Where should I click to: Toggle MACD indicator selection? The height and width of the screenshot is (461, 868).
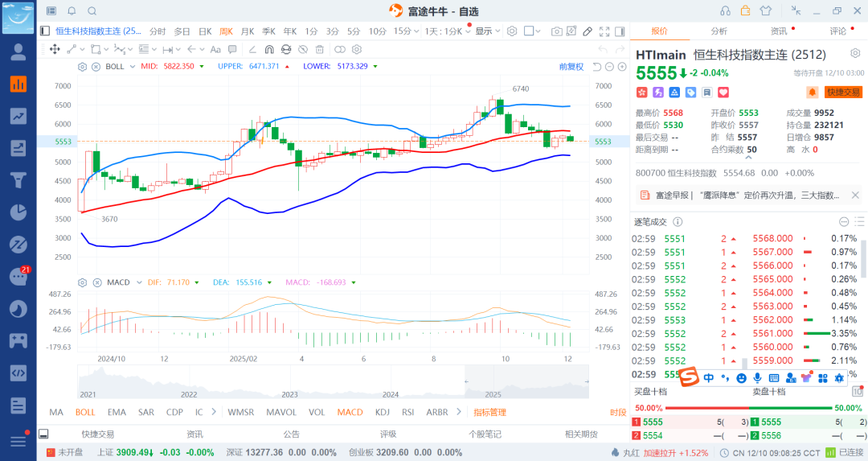click(x=350, y=412)
